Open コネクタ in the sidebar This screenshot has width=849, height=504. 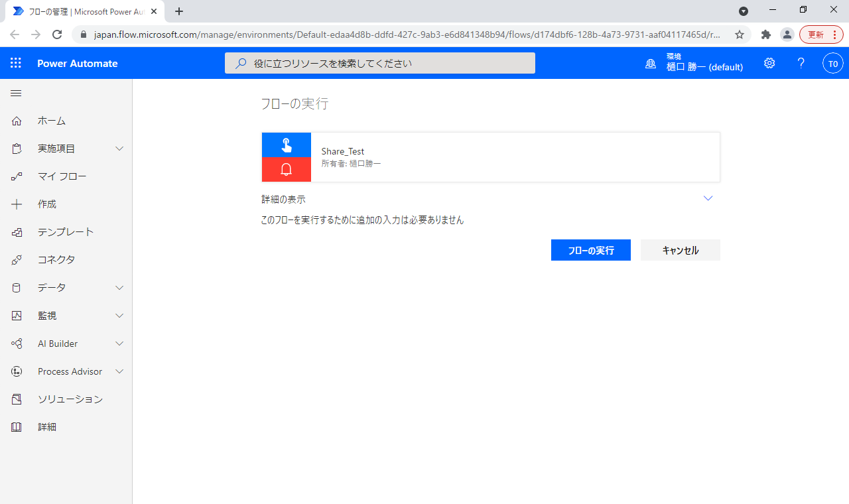56,260
